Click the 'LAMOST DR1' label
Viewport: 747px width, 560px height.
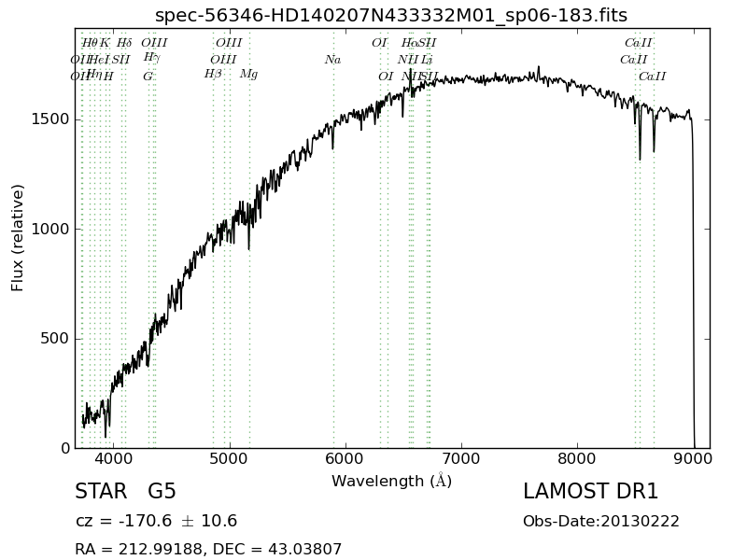pos(590,491)
